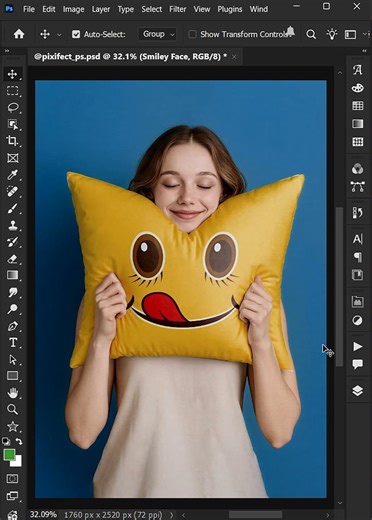The height and width of the screenshot is (520, 372).
Task: Select the Eyedropper tool
Action: tap(13, 174)
